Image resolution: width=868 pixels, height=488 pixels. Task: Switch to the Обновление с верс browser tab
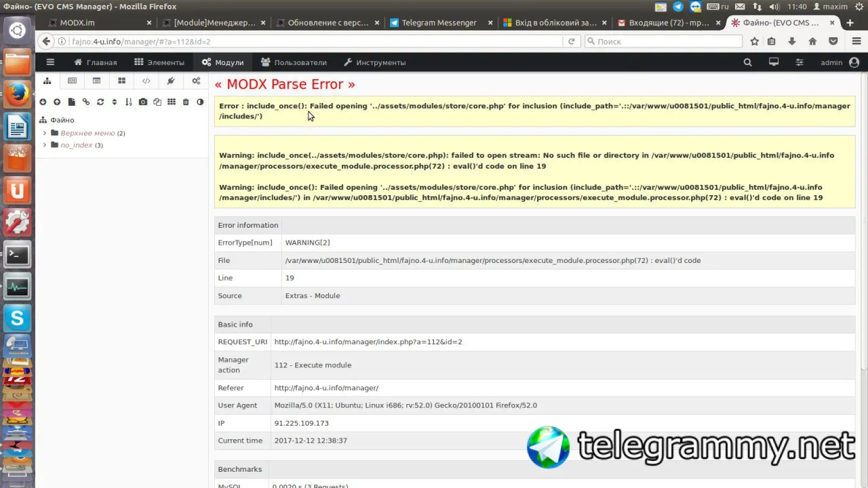click(x=328, y=22)
